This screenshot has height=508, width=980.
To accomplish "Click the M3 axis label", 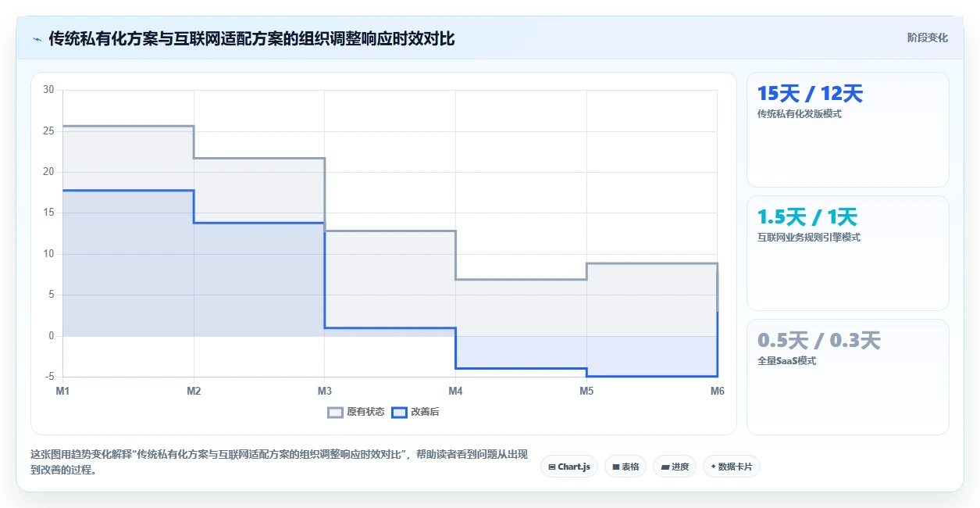I will [324, 391].
